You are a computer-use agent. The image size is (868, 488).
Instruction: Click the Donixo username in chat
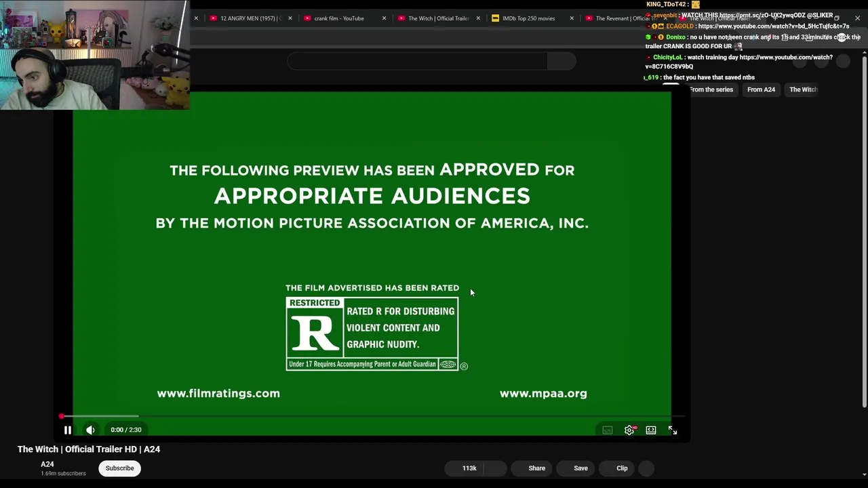675,37
